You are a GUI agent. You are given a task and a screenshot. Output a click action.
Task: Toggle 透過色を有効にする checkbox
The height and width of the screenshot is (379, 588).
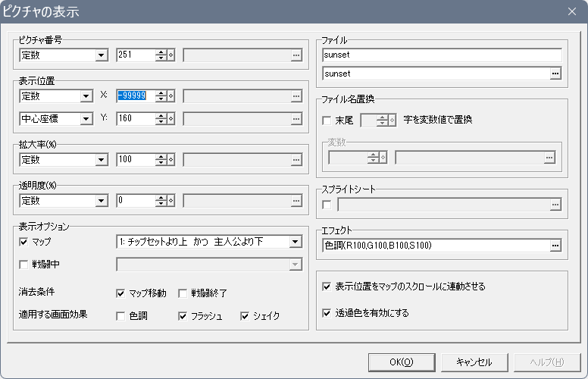coord(327,313)
